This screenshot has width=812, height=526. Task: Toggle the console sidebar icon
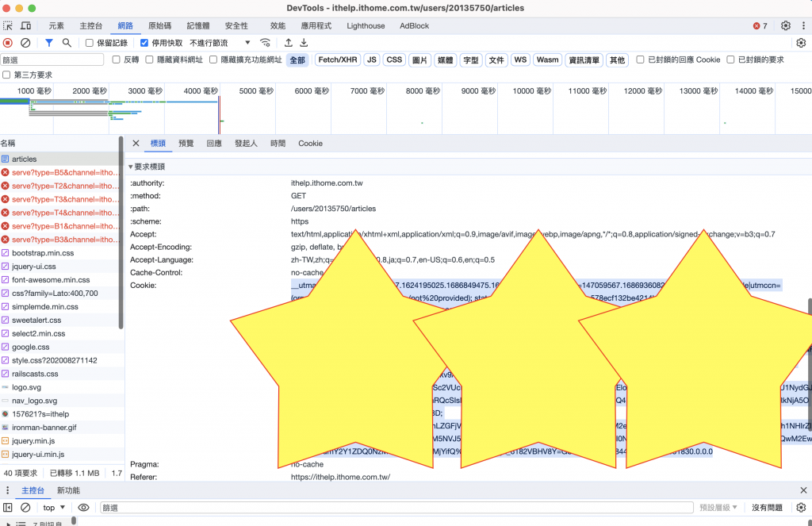[8, 507]
